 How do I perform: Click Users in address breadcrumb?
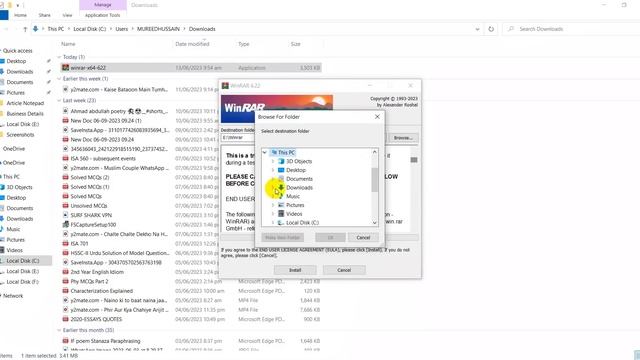[122, 29]
